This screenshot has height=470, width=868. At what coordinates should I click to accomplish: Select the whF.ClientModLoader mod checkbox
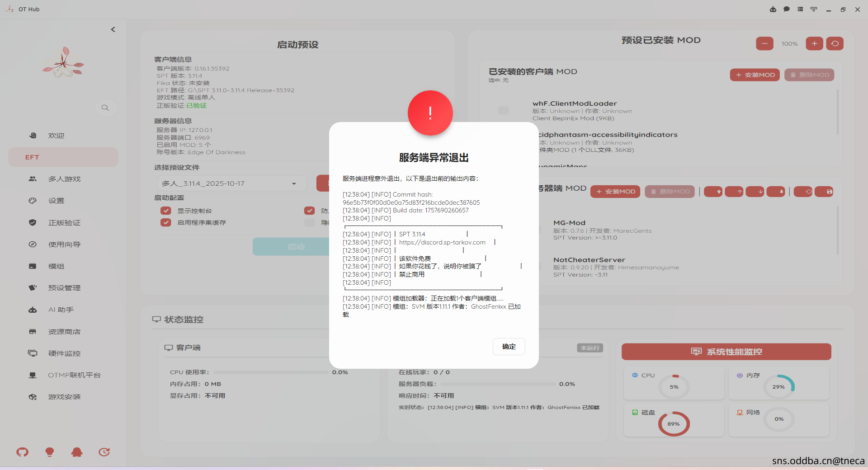pyautogui.click(x=503, y=110)
